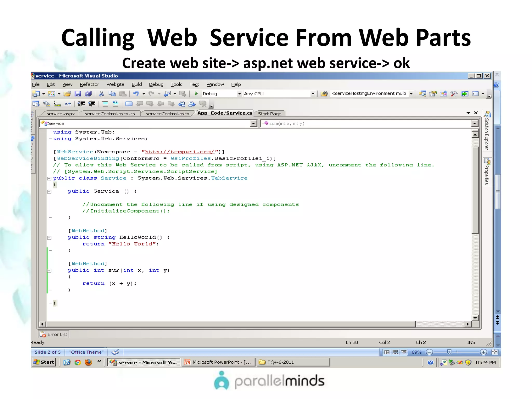
Task: Switch to service.aspx tab
Action: tap(61, 114)
